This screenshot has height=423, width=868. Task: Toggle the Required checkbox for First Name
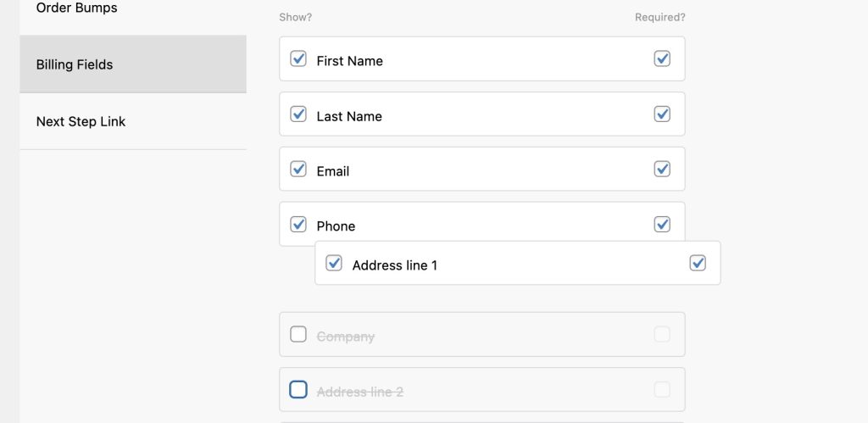pyautogui.click(x=662, y=59)
